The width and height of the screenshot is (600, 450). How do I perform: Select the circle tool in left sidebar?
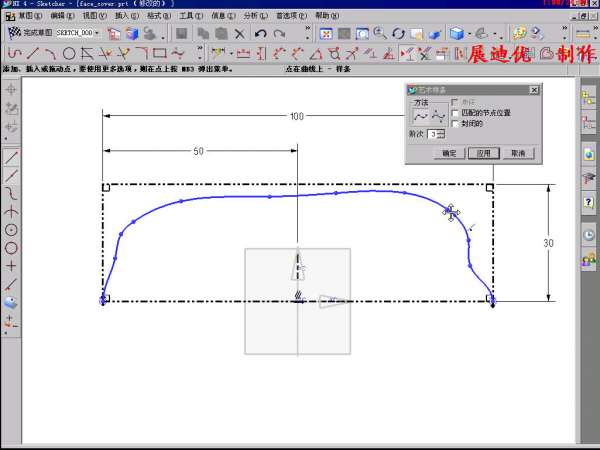pyautogui.click(x=11, y=248)
